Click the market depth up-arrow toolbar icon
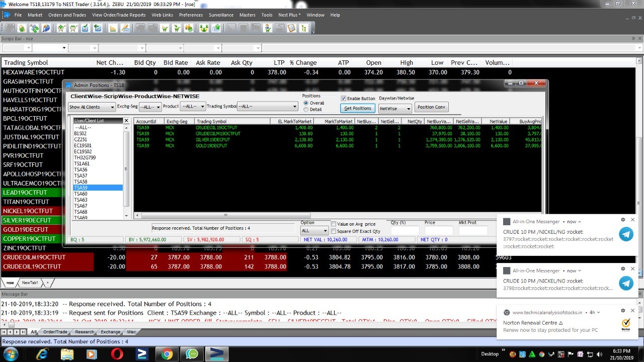This screenshot has width=644, height=362. tap(216, 28)
